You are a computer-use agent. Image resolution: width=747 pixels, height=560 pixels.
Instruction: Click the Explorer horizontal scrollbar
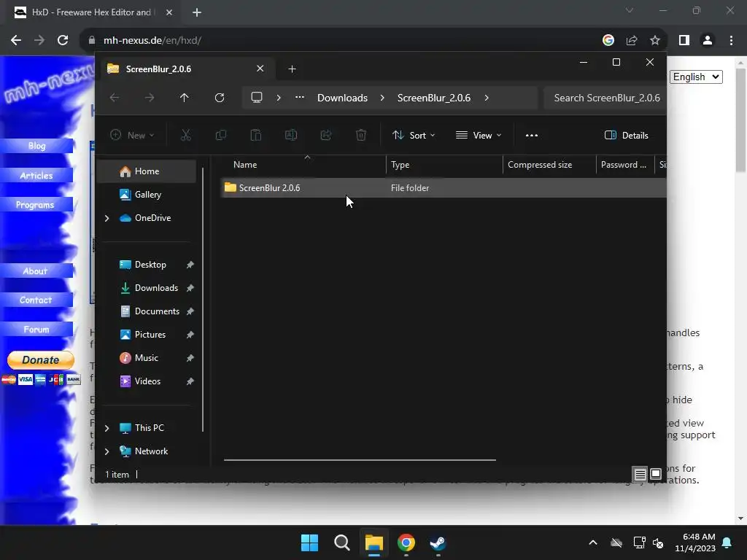pyautogui.click(x=360, y=460)
